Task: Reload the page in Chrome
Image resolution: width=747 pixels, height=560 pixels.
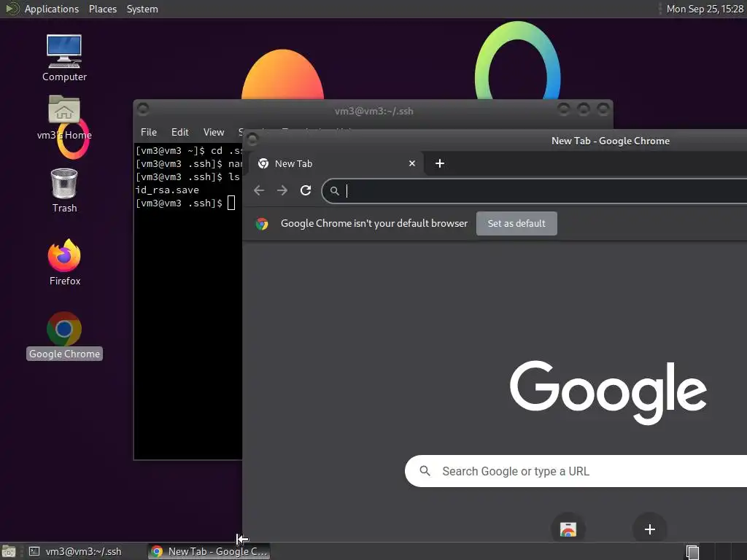Action: [306, 191]
